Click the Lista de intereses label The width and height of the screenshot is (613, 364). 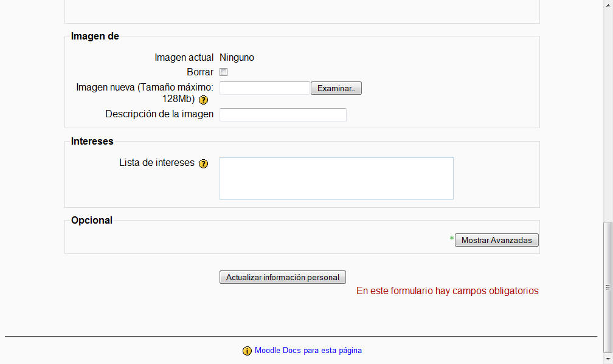[x=157, y=163]
